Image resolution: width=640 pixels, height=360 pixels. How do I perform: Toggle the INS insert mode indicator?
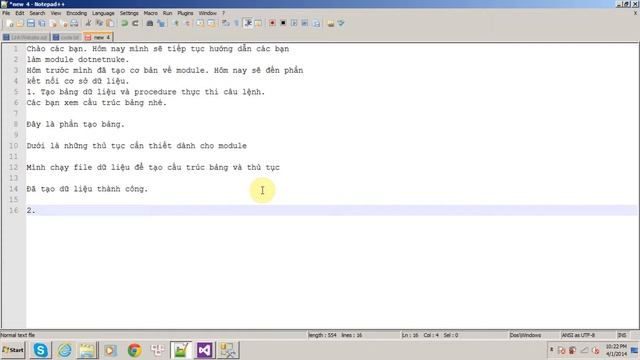622,335
